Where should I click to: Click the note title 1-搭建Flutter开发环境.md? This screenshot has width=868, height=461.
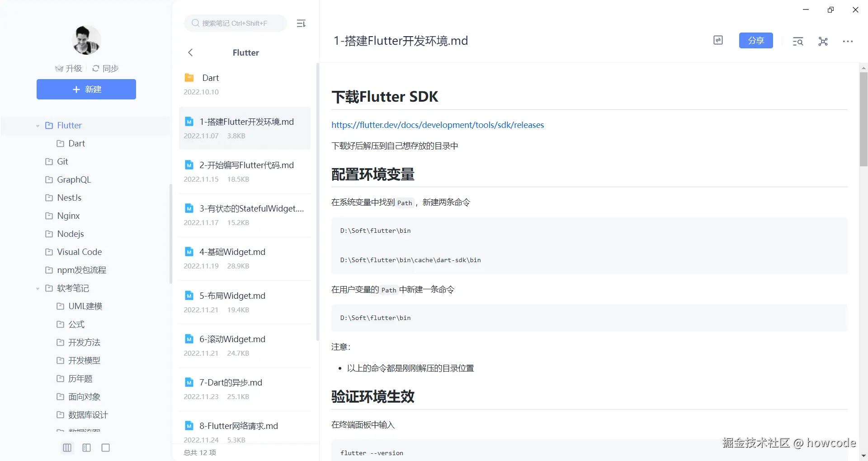coord(401,41)
